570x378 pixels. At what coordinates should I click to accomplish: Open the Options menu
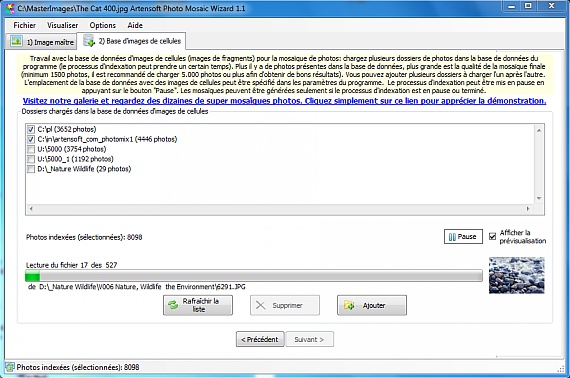103,25
